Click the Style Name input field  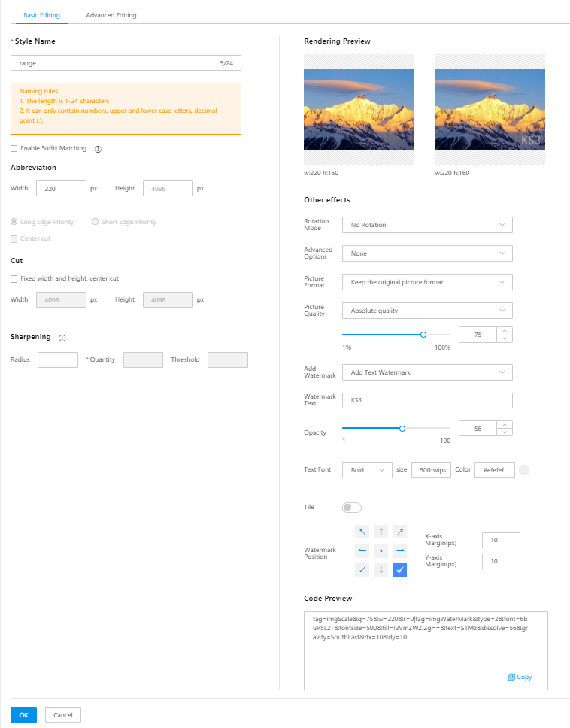[126, 63]
